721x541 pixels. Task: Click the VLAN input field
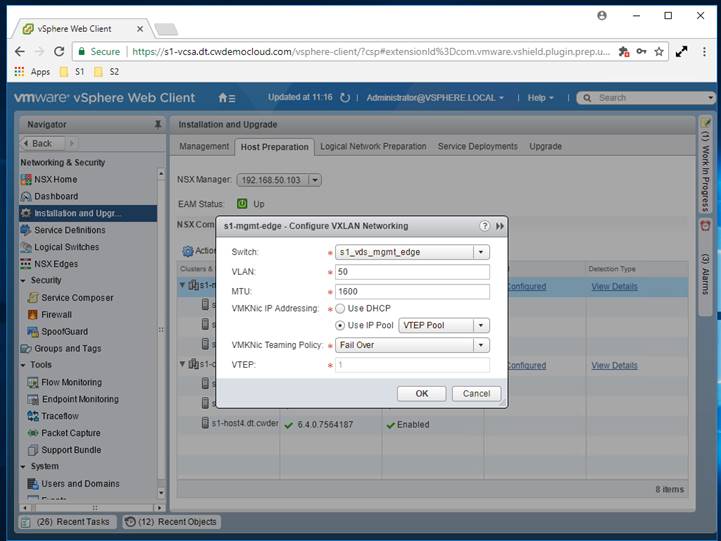point(412,272)
